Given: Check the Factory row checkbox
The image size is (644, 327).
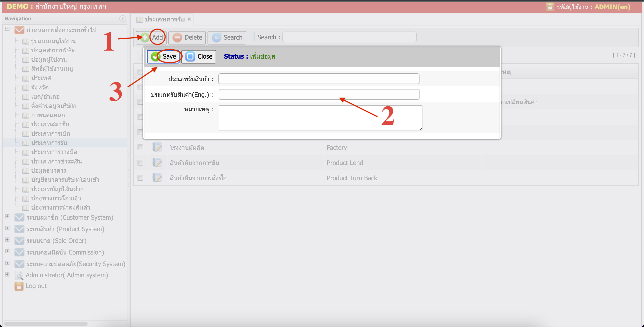Looking at the screenshot, I should coord(140,147).
